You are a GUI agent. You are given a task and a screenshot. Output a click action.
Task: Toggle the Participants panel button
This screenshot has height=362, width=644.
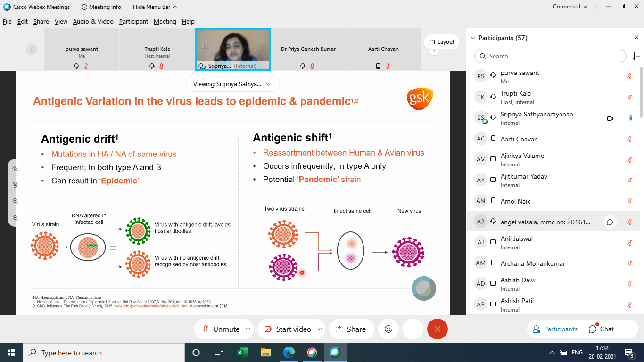point(555,329)
